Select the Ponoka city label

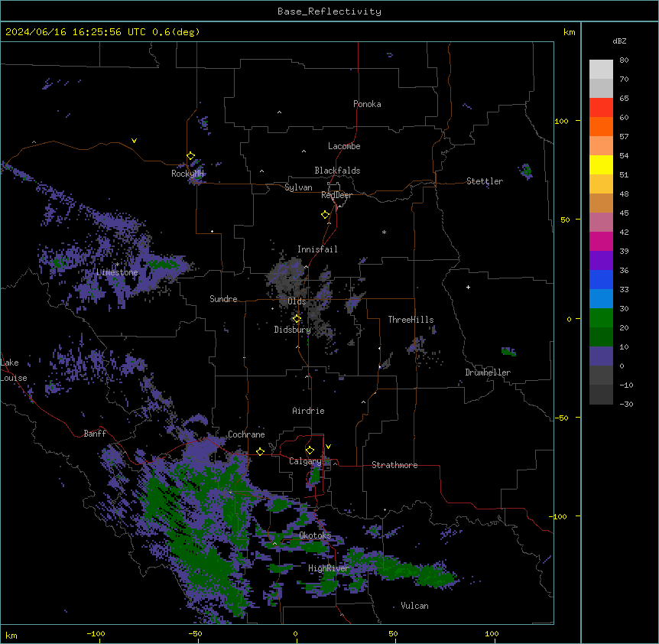pos(367,104)
